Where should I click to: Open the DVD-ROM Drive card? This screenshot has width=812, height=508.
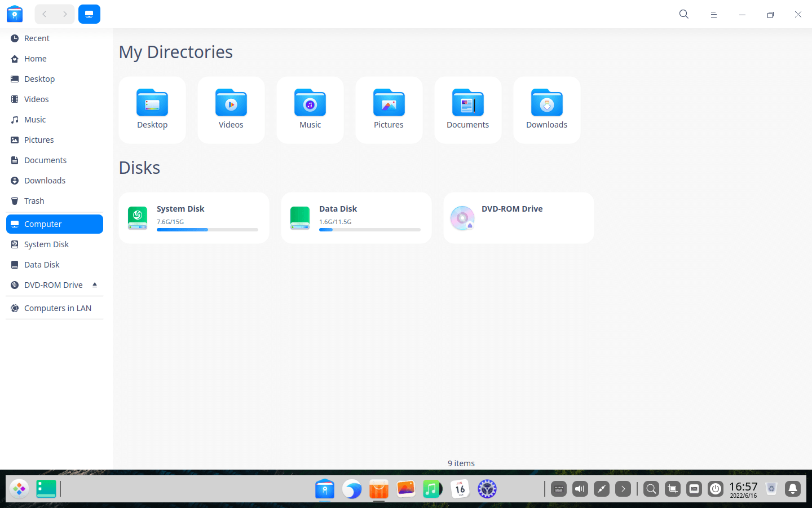click(519, 218)
